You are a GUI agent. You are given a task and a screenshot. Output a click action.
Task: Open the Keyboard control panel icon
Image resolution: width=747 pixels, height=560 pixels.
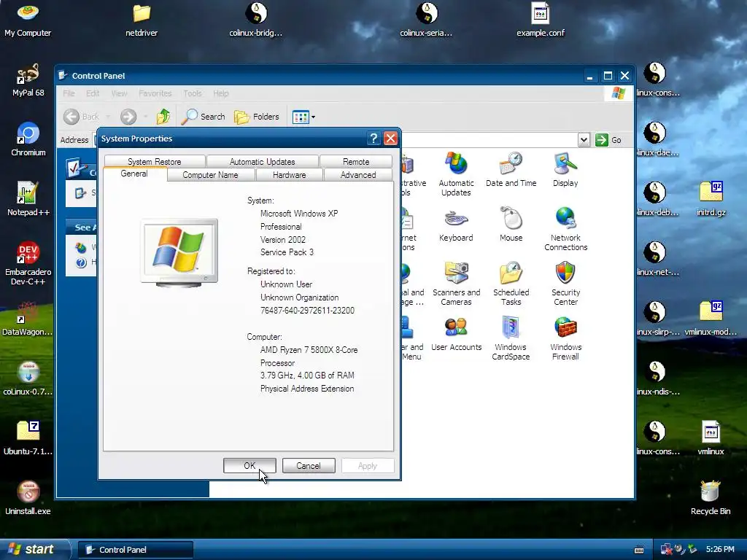click(456, 225)
